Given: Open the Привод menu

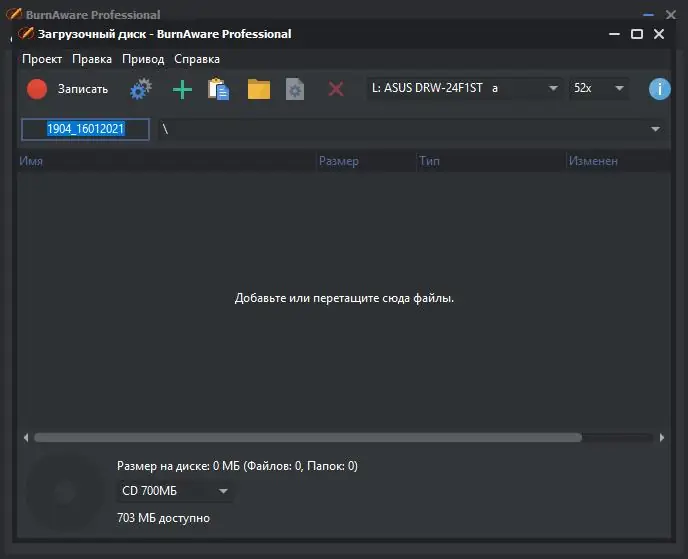Looking at the screenshot, I should tap(143, 59).
